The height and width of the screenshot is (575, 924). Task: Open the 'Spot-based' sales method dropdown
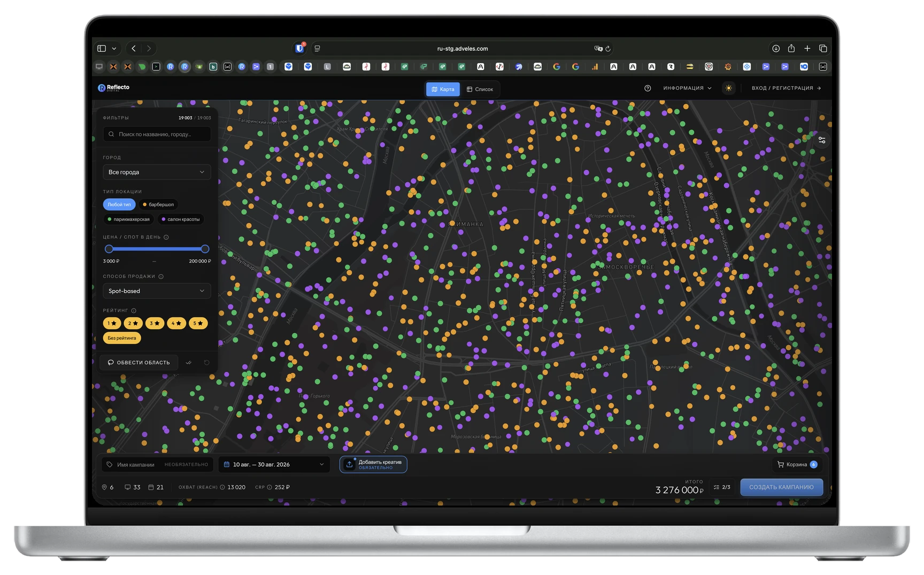(157, 291)
